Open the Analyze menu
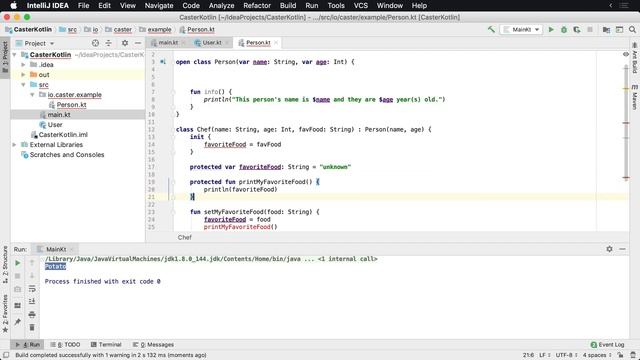Image resolution: width=640 pixels, height=360 pixels. coord(221,5)
